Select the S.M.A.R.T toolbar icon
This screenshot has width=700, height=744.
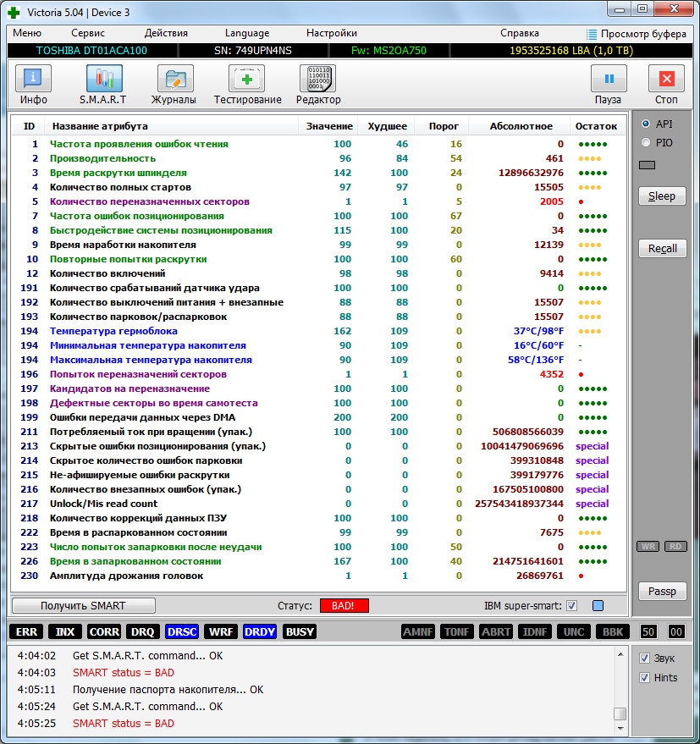coord(103,85)
